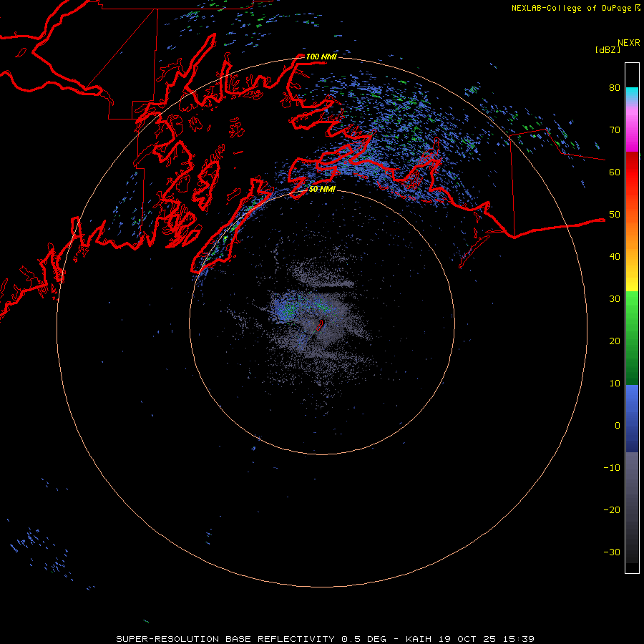Screen dimensions: 644x644
Task: Click the magenta band of the color bar
Action: 632,131
